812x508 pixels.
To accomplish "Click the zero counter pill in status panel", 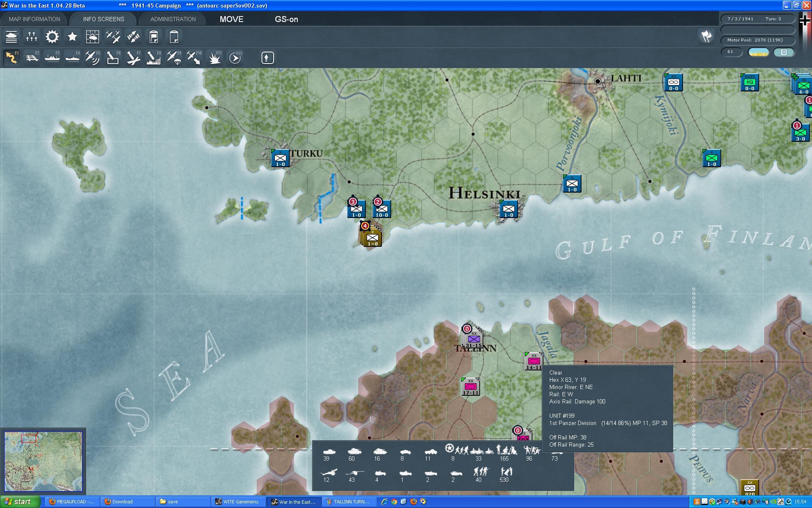I will (784, 52).
